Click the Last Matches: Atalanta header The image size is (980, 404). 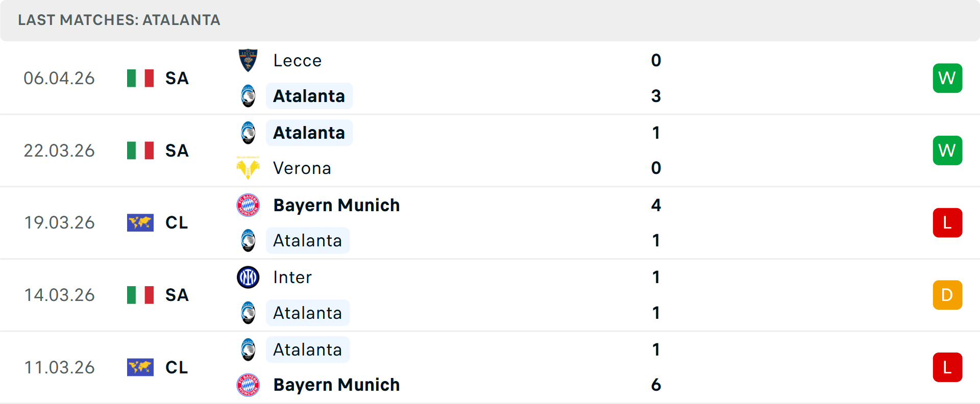point(119,20)
